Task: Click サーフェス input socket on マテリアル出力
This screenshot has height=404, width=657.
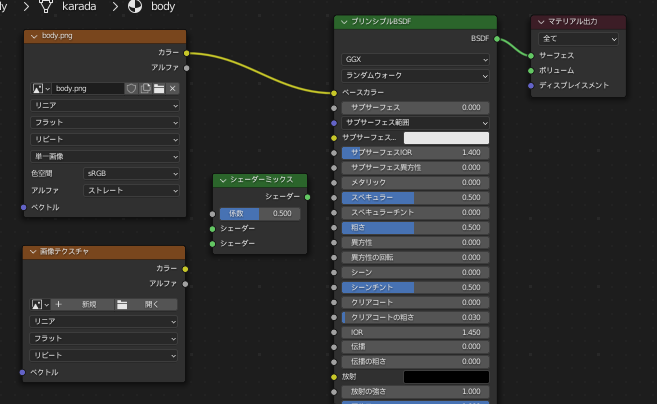Action: (x=531, y=56)
